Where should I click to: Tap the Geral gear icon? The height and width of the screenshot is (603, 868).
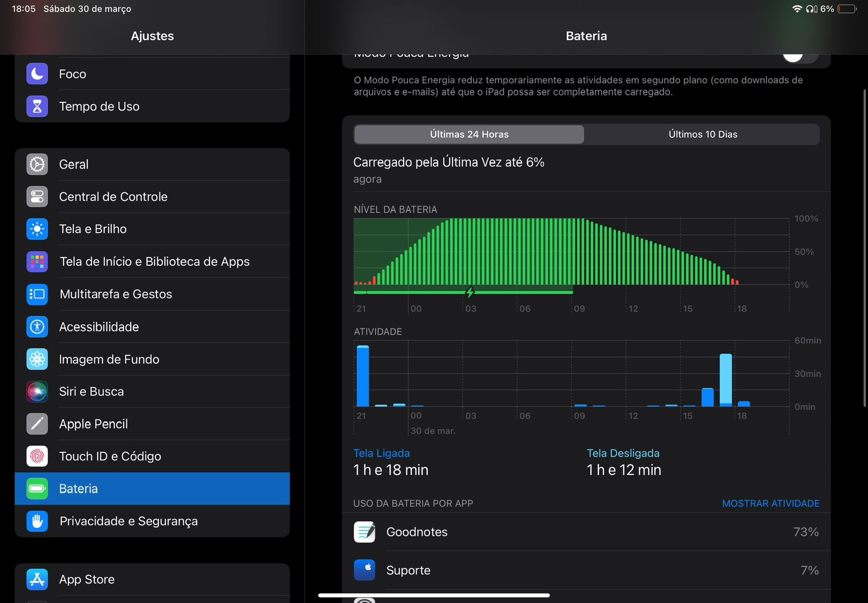tap(37, 164)
